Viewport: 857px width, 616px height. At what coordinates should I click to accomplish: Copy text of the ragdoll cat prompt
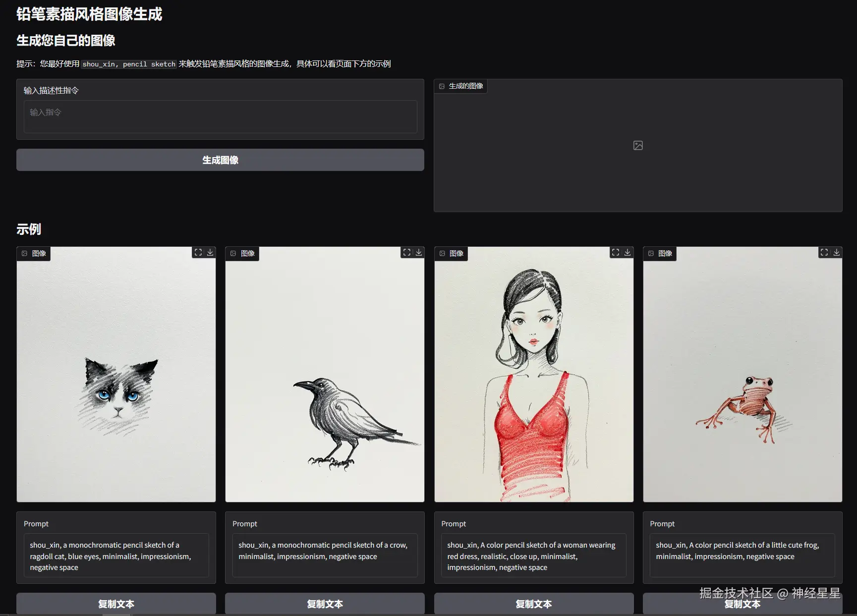click(x=116, y=604)
